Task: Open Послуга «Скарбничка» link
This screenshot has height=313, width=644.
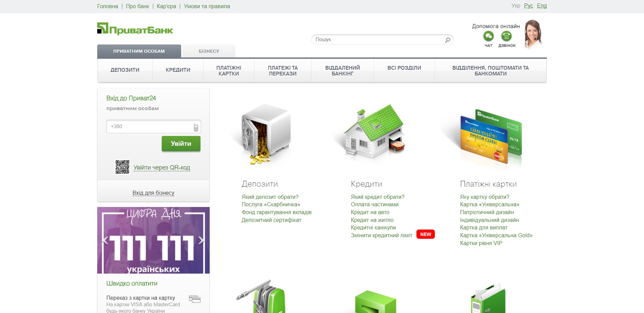Action: pyautogui.click(x=271, y=205)
